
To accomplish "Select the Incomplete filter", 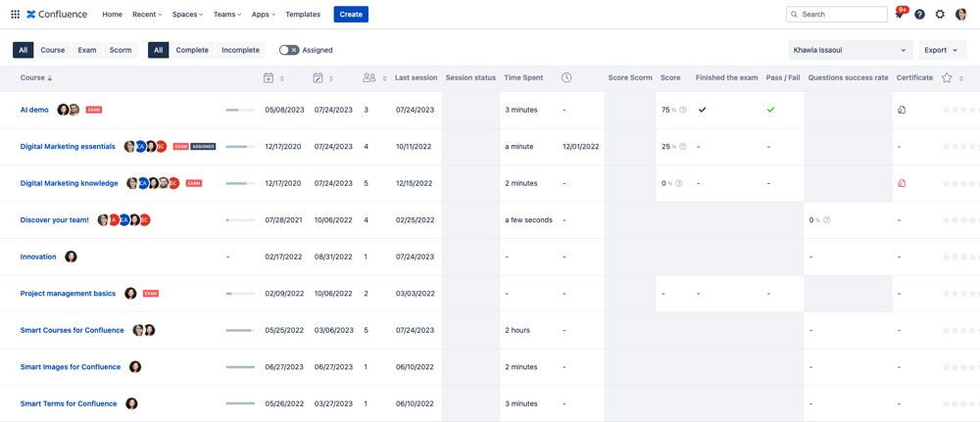I will click(240, 50).
